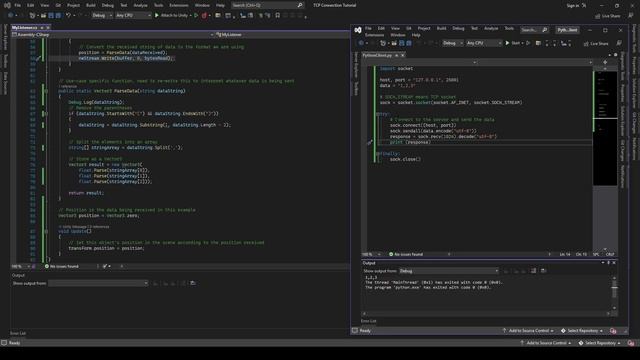Click the Visual Studio logo in right window
Screen dimensions: 640x360
tap(358, 30)
